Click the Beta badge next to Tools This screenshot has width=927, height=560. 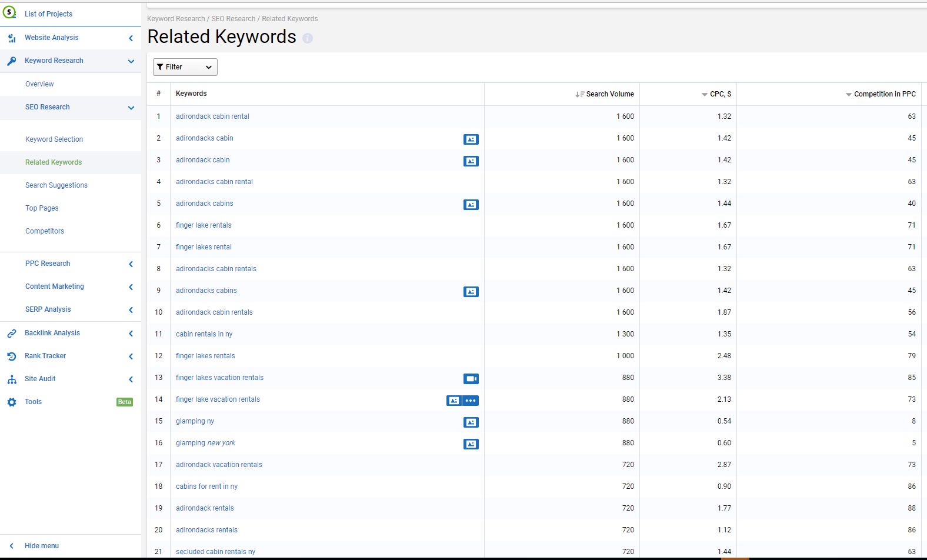pyautogui.click(x=125, y=402)
